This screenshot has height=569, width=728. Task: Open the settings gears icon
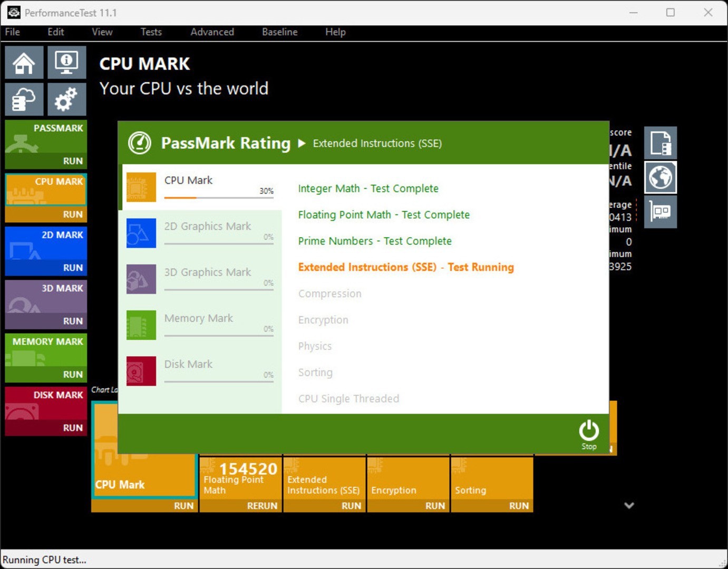coord(67,99)
